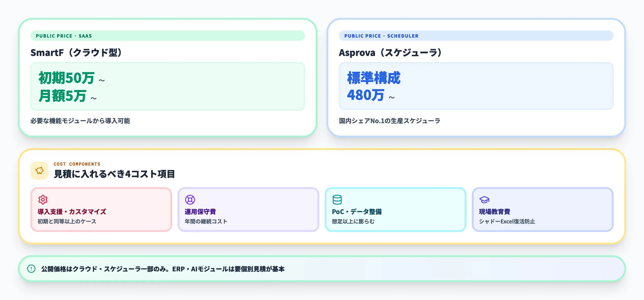644x300 pixels.
Task: Select the PUBLIC PRICE · SCHEDULER badge
Action: click(476, 36)
